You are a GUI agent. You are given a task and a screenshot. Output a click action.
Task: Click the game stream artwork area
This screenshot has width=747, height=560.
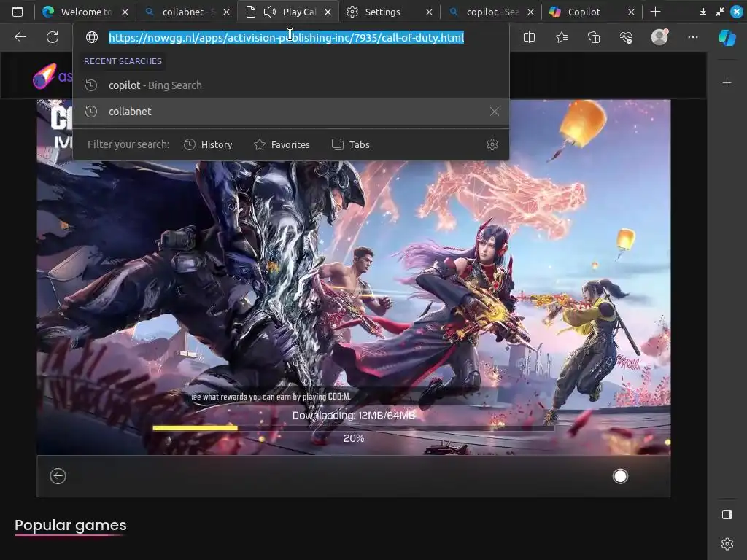point(354,276)
